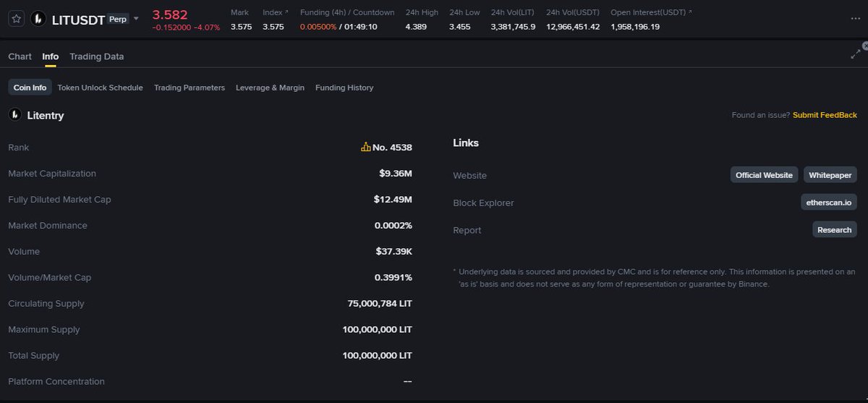Click the funding rate 0.00500% value
This screenshot has height=403, width=868.
point(318,27)
